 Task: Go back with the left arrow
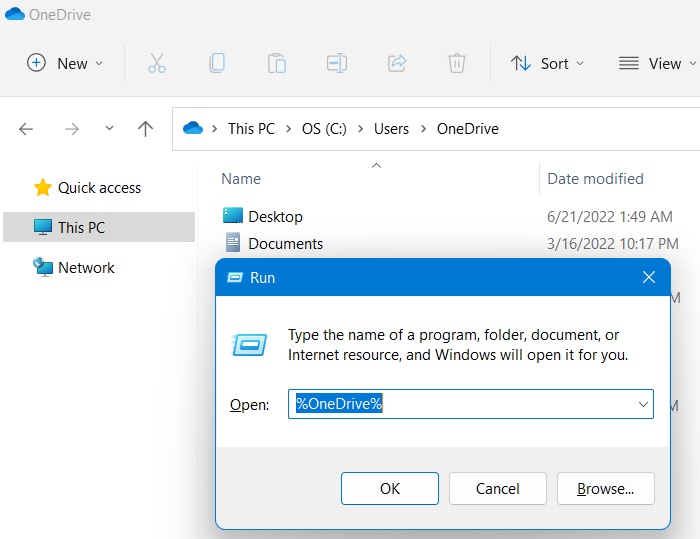click(x=26, y=129)
